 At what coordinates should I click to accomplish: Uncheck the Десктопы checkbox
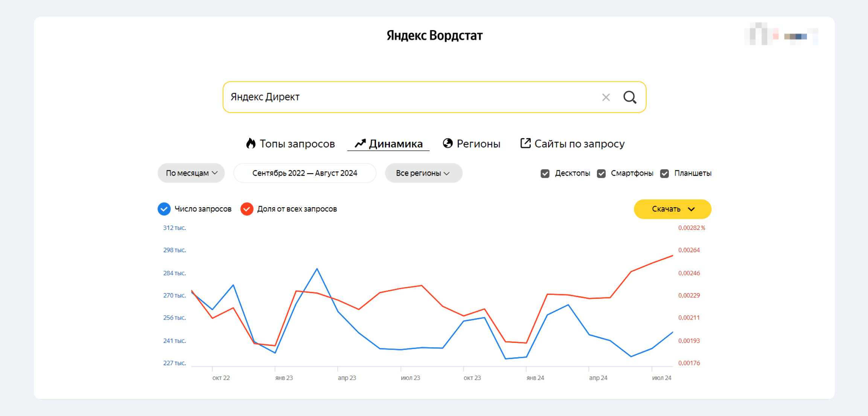pos(545,173)
